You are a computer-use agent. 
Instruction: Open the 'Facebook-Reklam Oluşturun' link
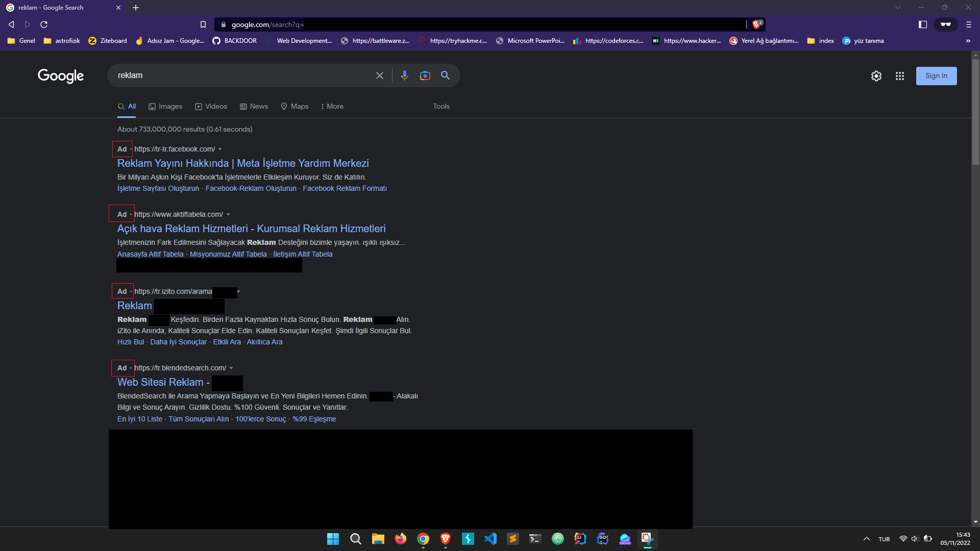tap(251, 188)
